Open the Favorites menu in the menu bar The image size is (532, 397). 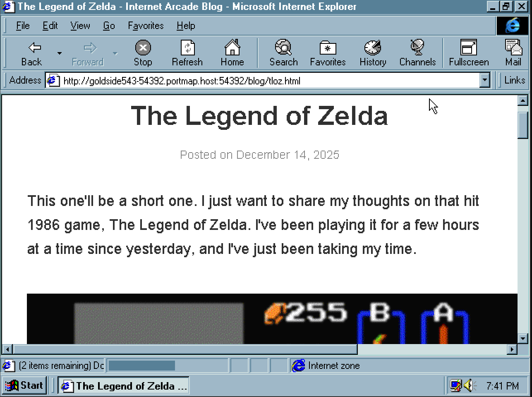(146, 26)
